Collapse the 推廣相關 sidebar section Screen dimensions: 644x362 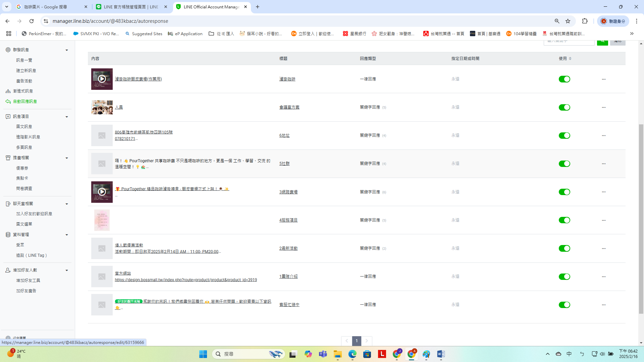66,158
